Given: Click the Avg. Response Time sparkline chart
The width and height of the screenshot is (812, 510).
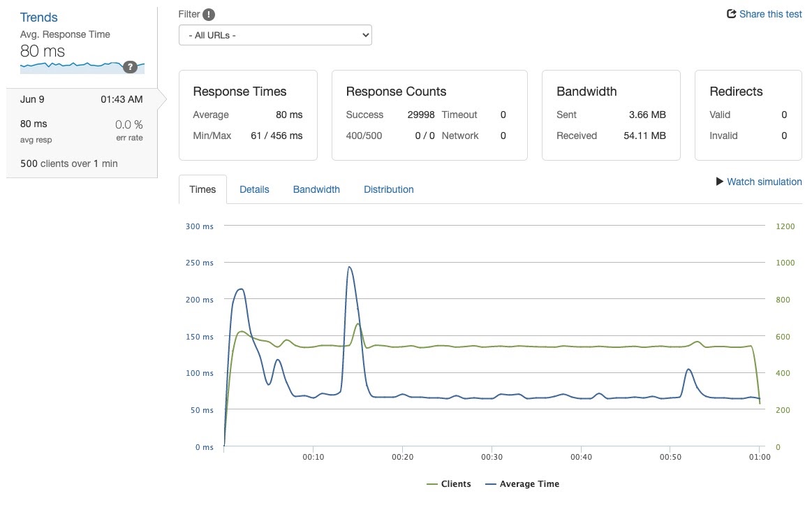Looking at the screenshot, I should click(82, 67).
